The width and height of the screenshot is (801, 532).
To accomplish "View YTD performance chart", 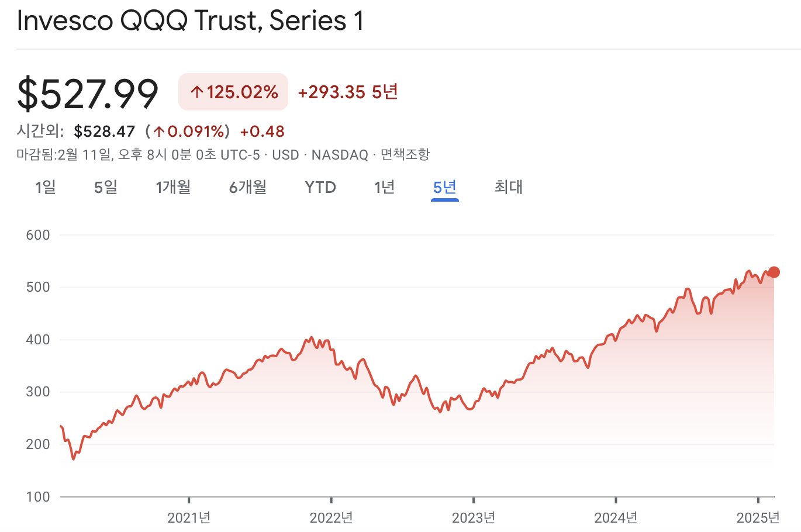I will coord(319,187).
